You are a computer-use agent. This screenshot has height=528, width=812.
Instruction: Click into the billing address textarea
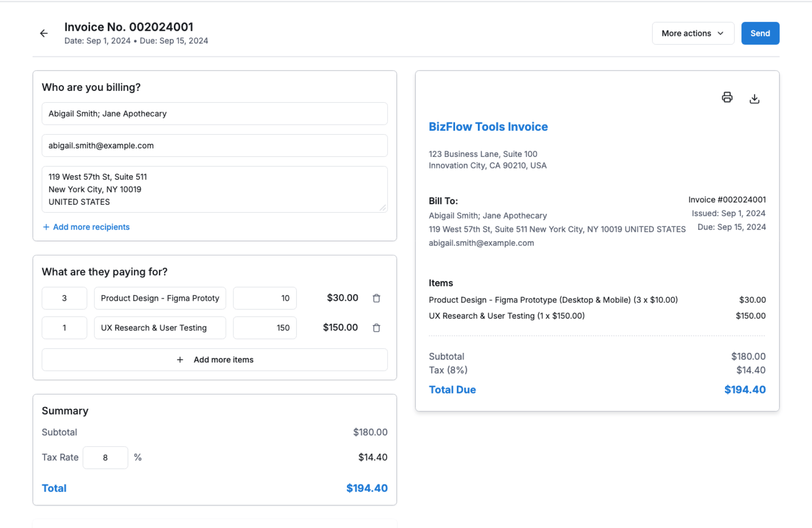coord(214,189)
